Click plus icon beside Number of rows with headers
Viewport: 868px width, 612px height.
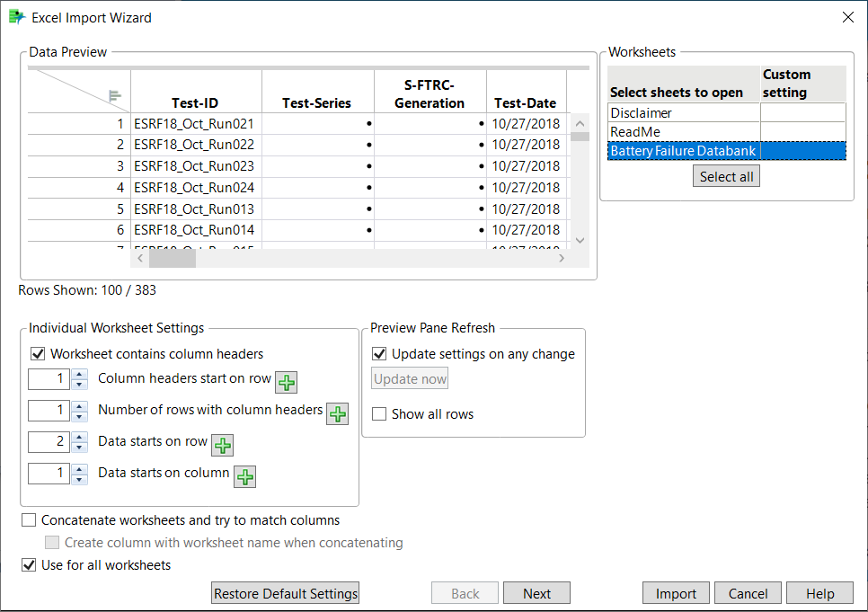click(337, 413)
